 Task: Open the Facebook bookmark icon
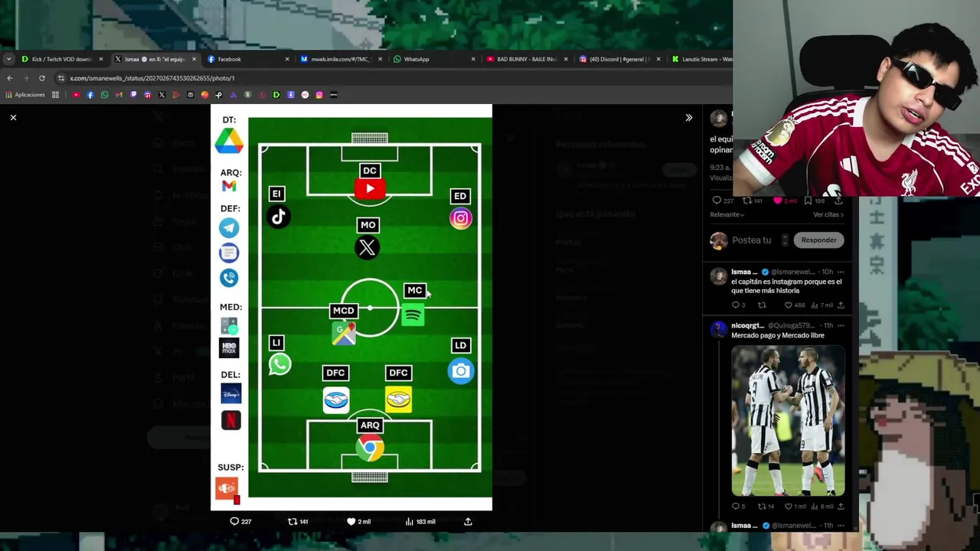[x=90, y=95]
